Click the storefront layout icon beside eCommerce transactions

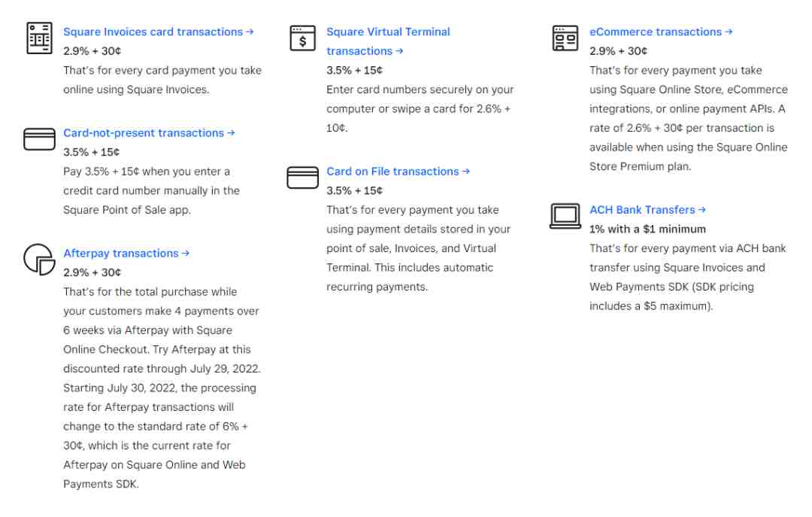click(x=565, y=38)
